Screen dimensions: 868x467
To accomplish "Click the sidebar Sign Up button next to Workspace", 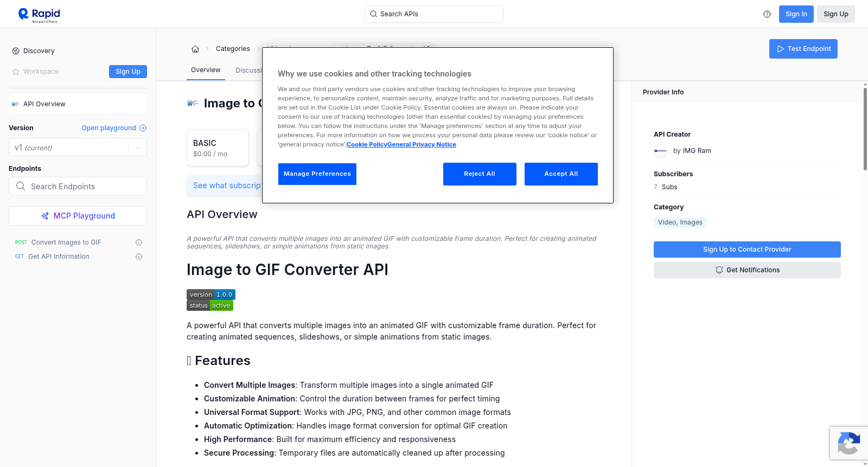I will 128,72.
